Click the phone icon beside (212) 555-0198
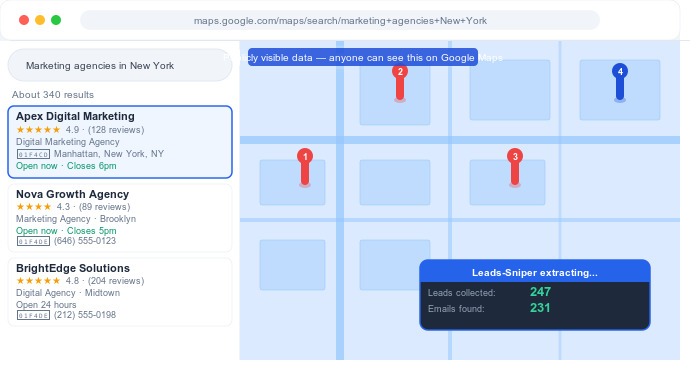Screen dimensions: 700x370 (x=33, y=316)
